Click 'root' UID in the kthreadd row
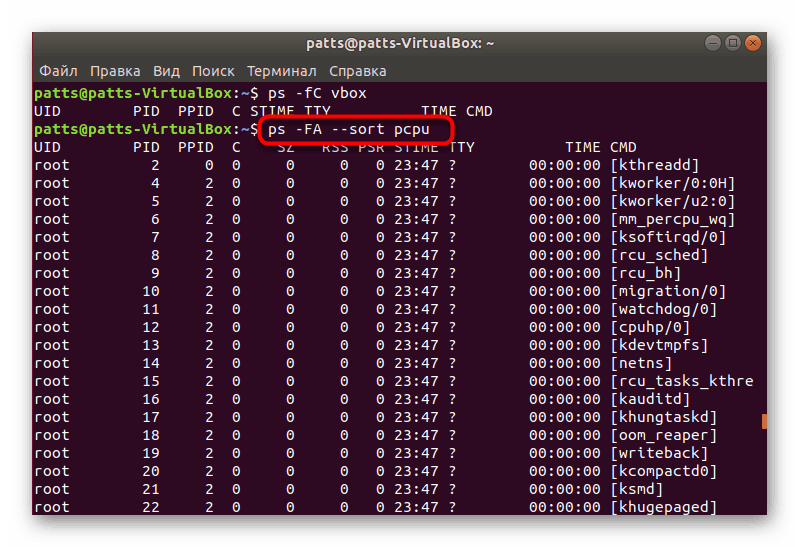 point(51,165)
